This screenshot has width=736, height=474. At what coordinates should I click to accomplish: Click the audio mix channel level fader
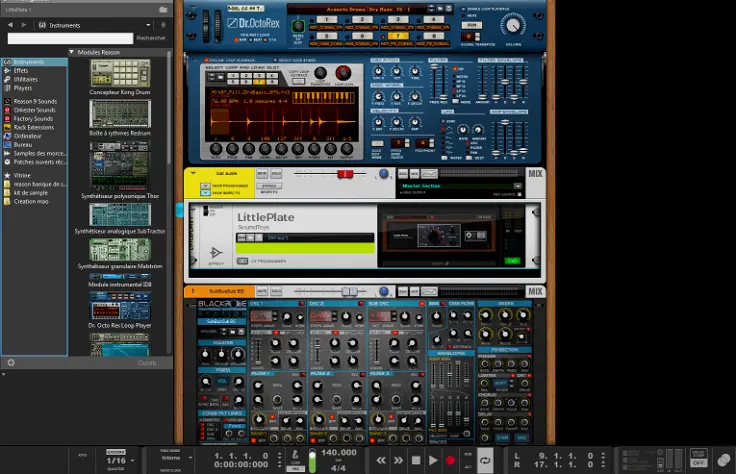(345, 174)
